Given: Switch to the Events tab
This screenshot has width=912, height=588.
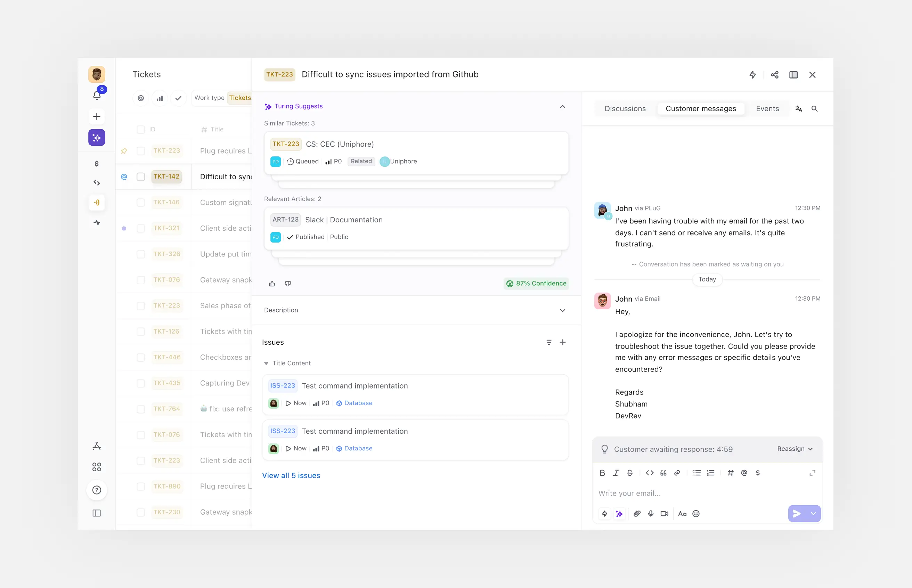Looking at the screenshot, I should [768, 108].
